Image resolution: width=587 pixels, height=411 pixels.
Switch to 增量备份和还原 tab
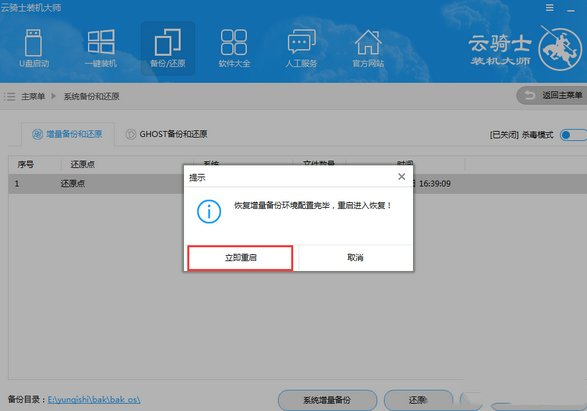[x=67, y=134]
